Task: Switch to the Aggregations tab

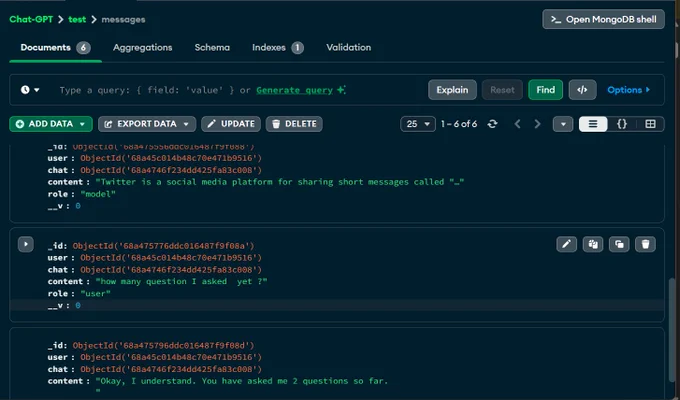Action: [143, 48]
